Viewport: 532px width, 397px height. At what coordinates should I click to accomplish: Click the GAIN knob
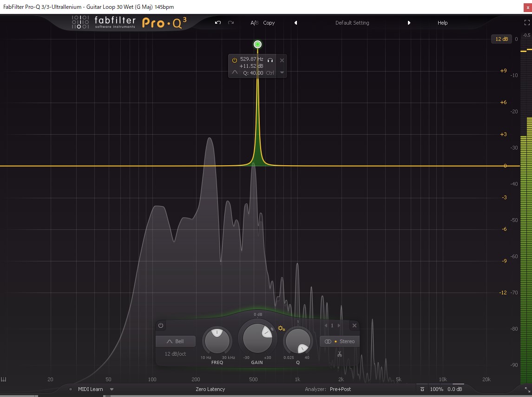[257, 338]
